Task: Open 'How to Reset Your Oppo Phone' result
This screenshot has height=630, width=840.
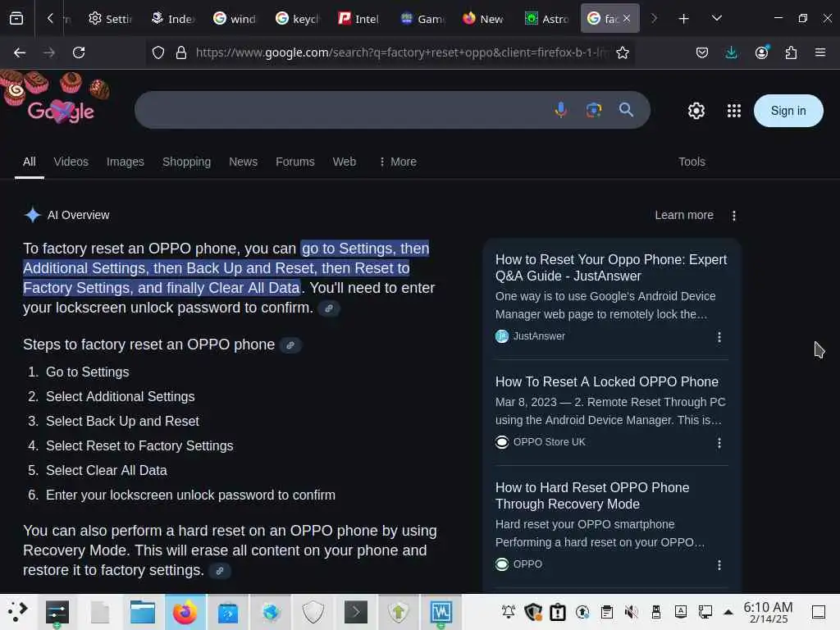Action: tap(610, 268)
